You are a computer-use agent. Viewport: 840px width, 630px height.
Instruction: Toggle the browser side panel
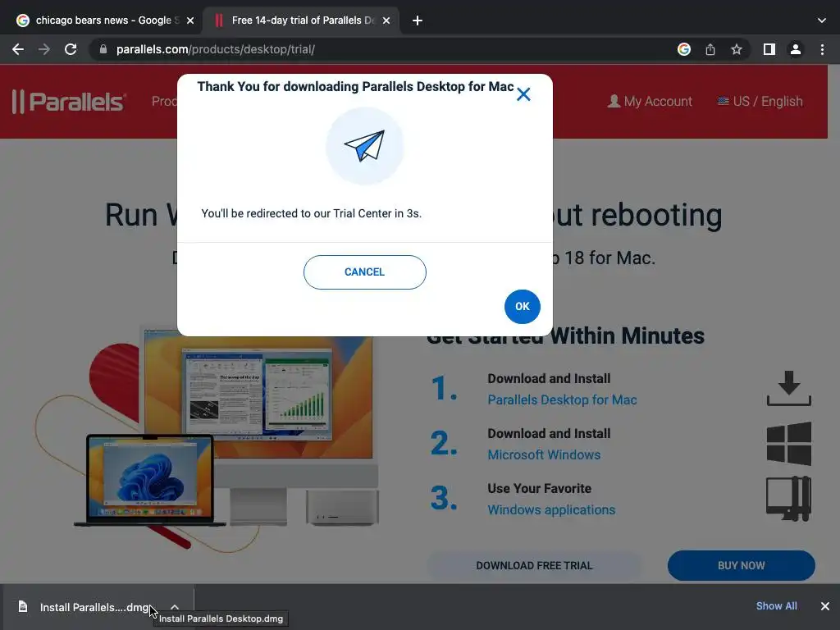coord(769,49)
